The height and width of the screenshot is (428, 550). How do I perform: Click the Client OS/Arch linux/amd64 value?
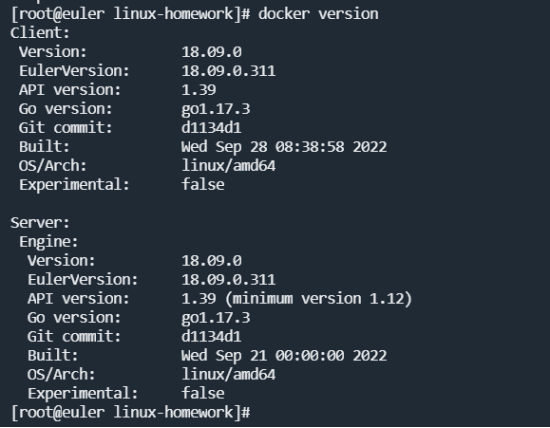(228, 166)
